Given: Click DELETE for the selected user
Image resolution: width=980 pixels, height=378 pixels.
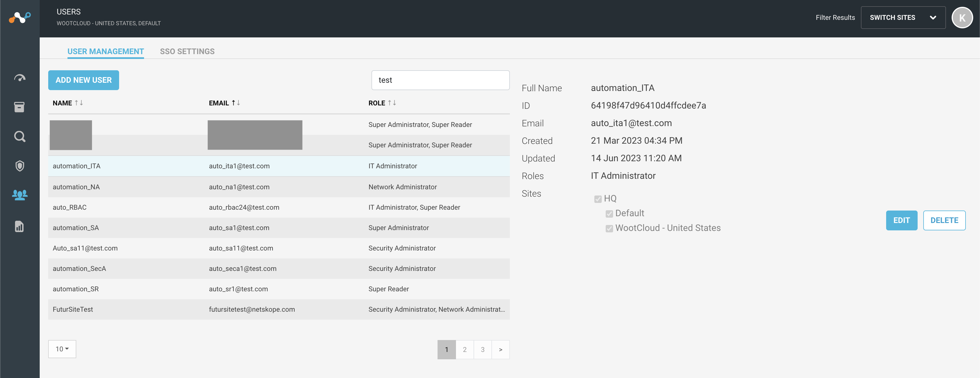Looking at the screenshot, I should [944, 220].
